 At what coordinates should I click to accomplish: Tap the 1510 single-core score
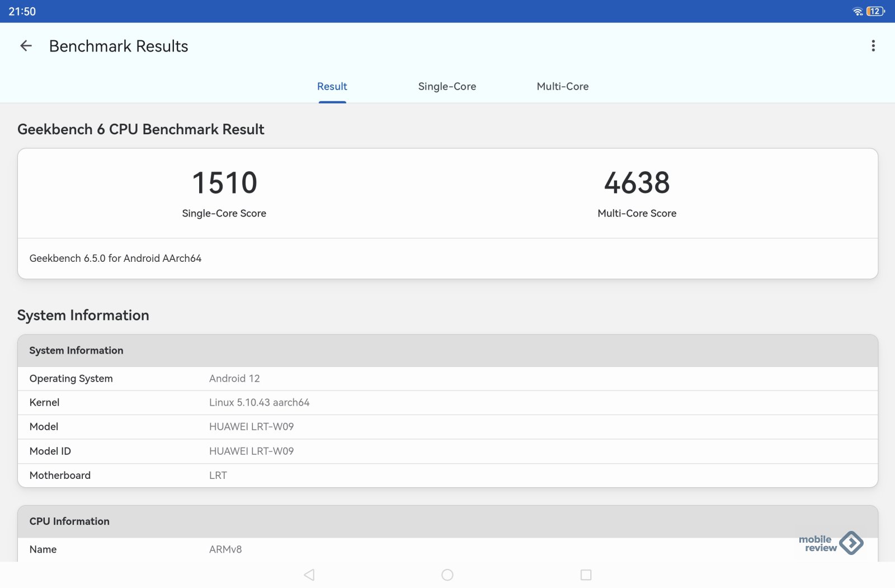224,183
